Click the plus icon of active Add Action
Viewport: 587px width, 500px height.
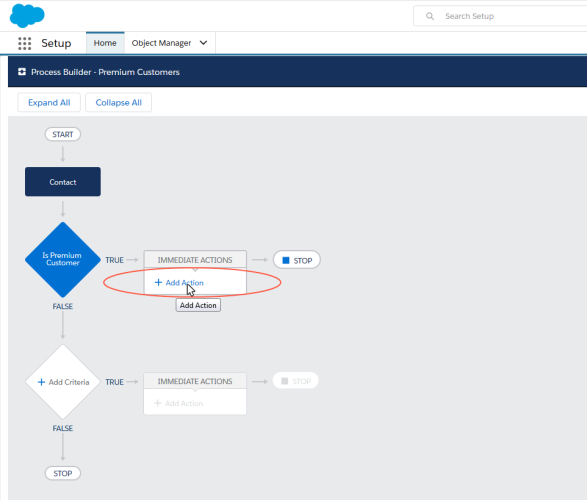click(x=158, y=282)
